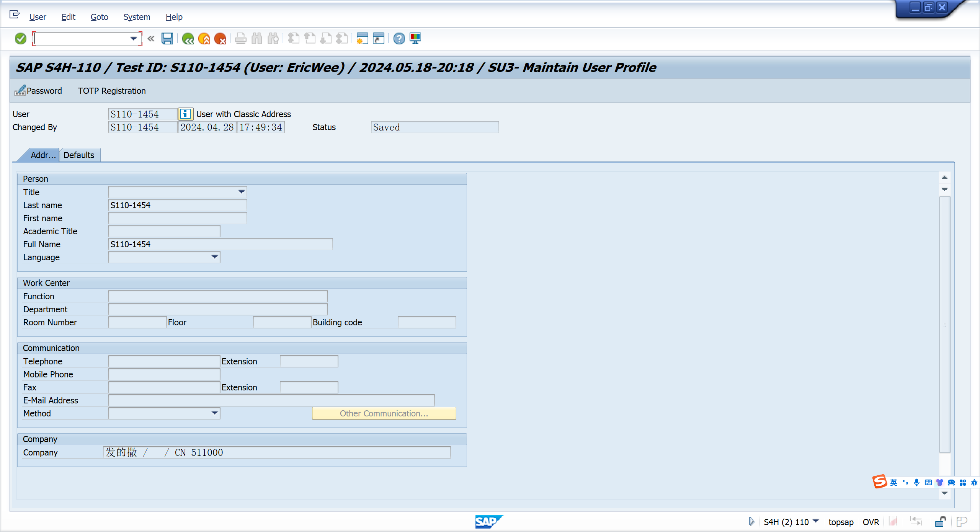
Task: Open the Help question mark icon
Action: pos(399,39)
